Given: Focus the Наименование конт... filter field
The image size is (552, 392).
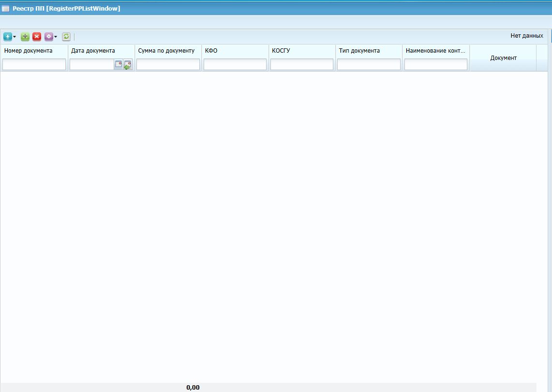Looking at the screenshot, I should coord(436,64).
